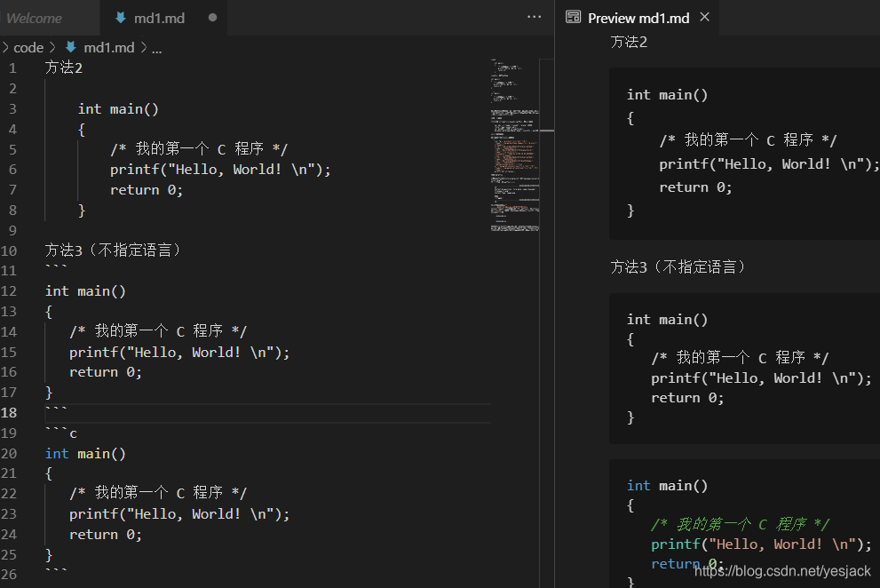
Task: Click the markdown icon on md1.md tab
Action: pos(121,18)
